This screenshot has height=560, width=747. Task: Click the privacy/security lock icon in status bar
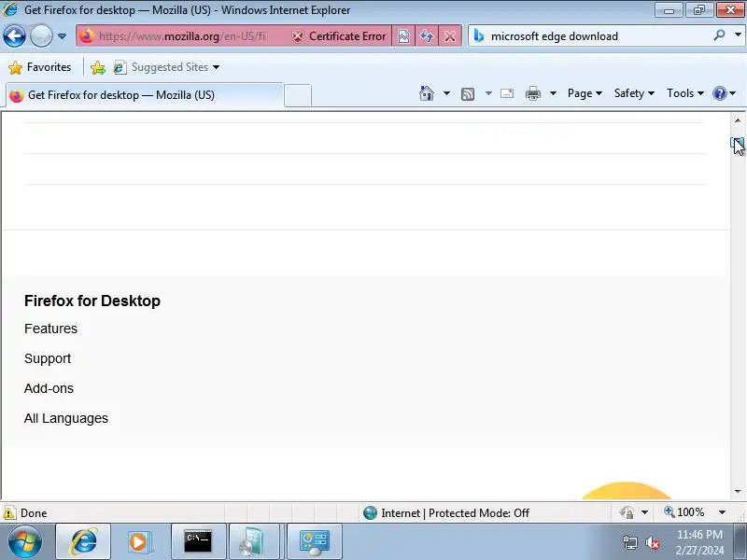[627, 512]
